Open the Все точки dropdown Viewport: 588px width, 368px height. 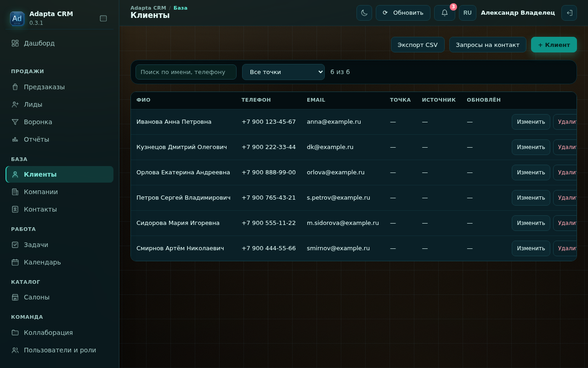click(283, 72)
